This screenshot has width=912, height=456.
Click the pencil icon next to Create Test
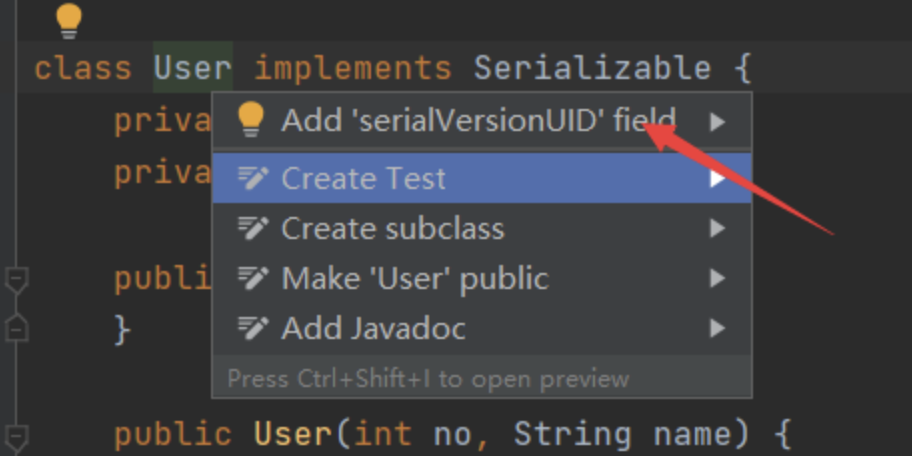coord(252,179)
